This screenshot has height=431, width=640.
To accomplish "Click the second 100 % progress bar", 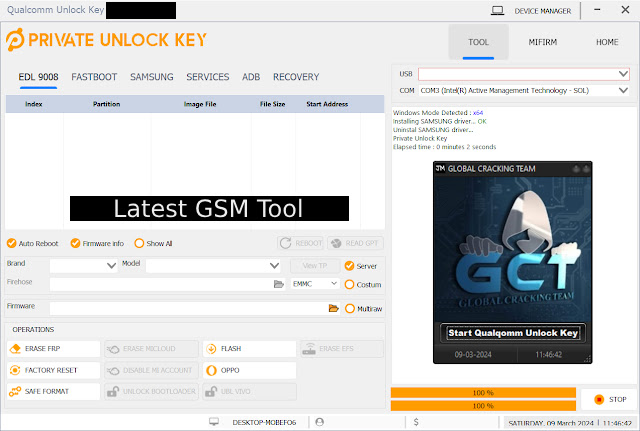I will (x=483, y=406).
